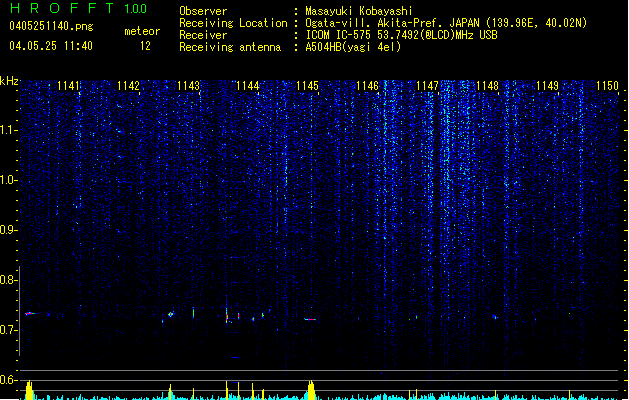The height and width of the screenshot is (400, 629).
Task: Click the 0.9 kHz axis label
Action: [8, 230]
